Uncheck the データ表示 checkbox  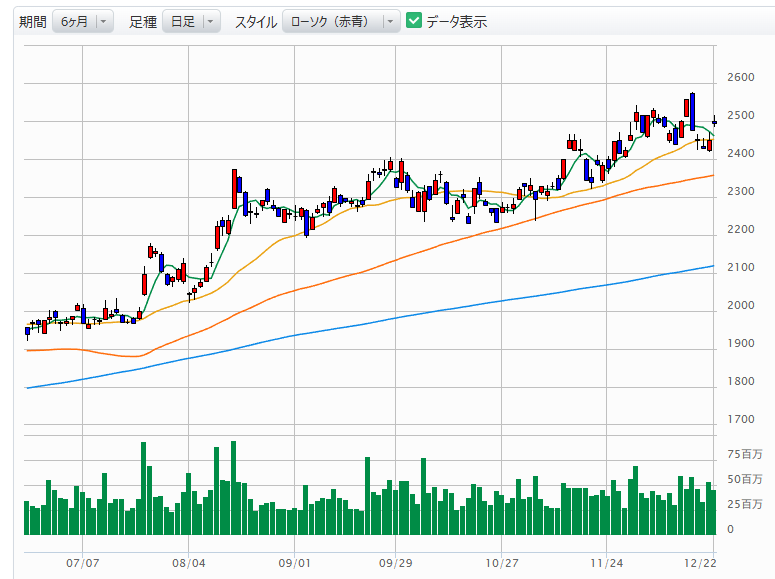click(x=414, y=21)
